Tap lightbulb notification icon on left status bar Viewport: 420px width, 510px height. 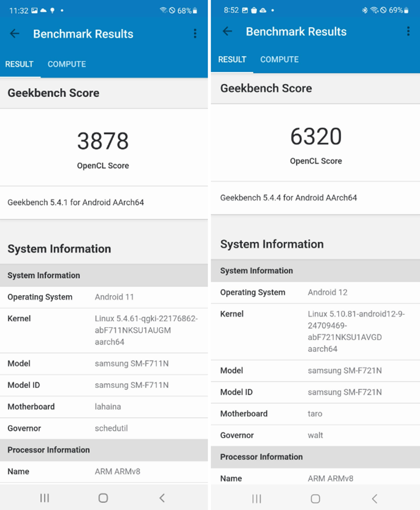[52, 11]
